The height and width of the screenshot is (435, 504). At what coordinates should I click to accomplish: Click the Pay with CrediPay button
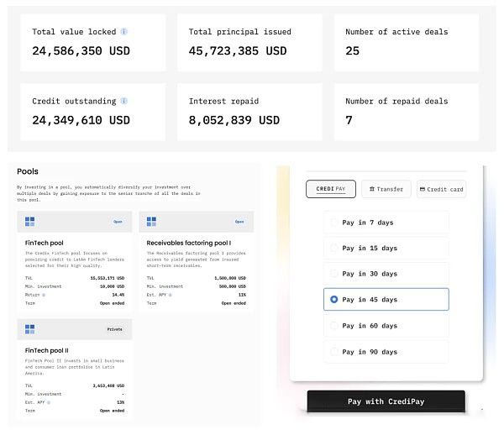pos(386,401)
